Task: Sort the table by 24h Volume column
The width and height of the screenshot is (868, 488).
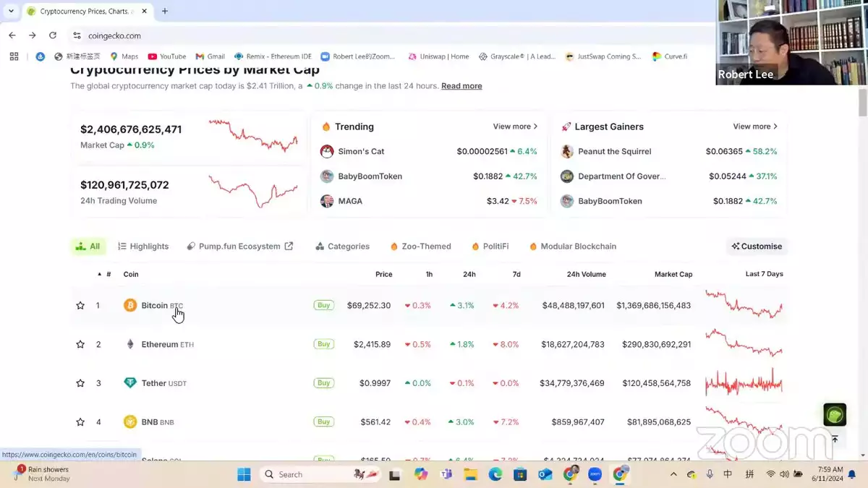Action: click(x=587, y=275)
